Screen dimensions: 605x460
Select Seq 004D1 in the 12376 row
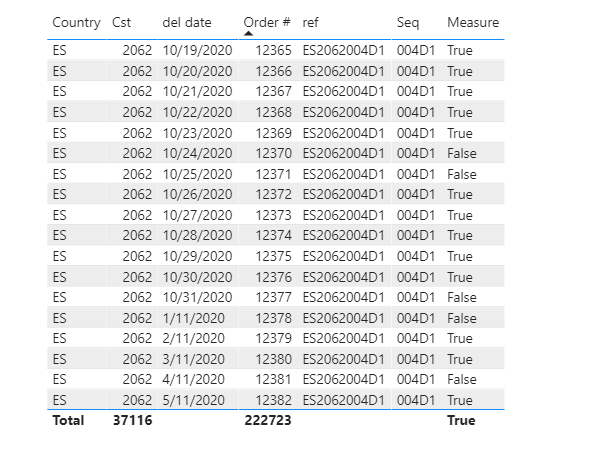click(416, 277)
